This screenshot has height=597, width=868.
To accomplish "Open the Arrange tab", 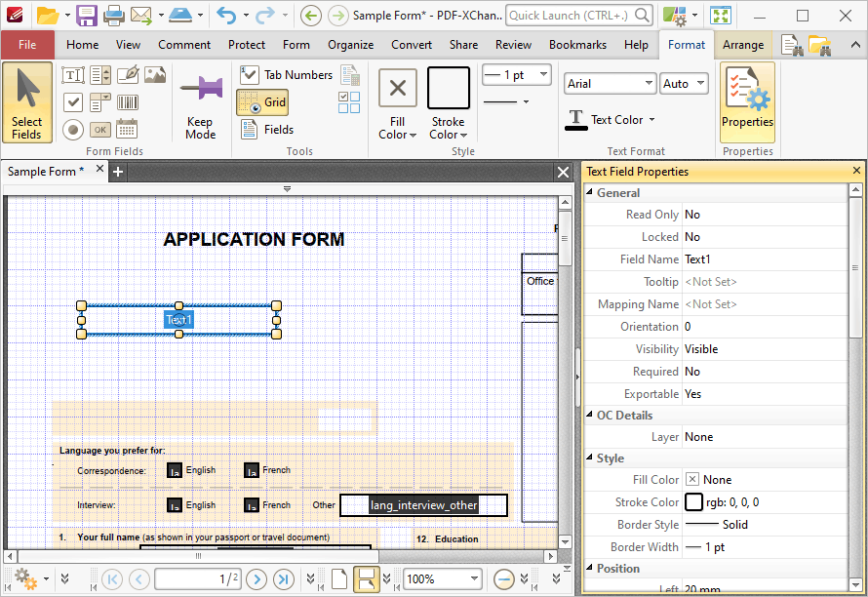I will (x=743, y=45).
